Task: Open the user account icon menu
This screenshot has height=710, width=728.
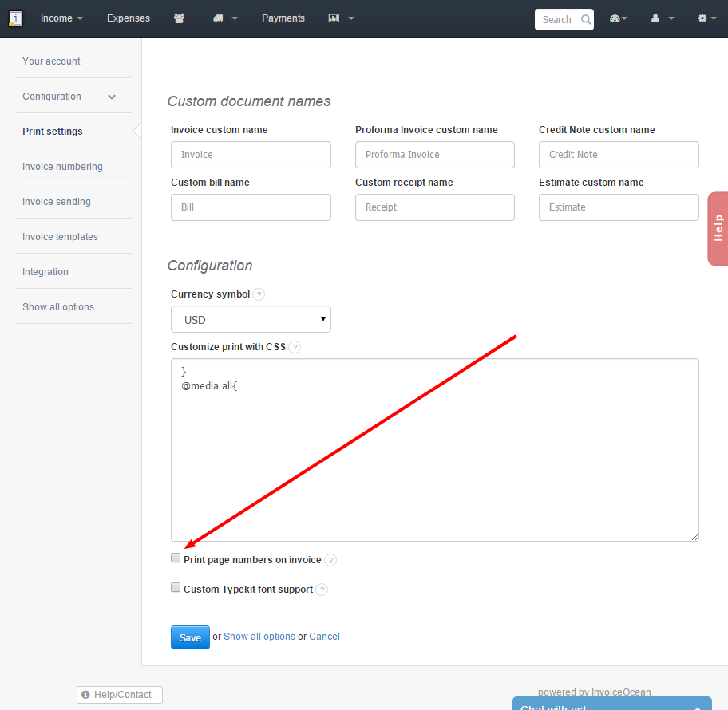Action: click(655, 18)
